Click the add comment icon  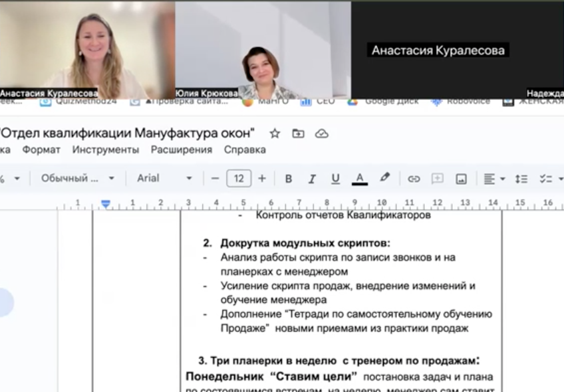tap(437, 179)
